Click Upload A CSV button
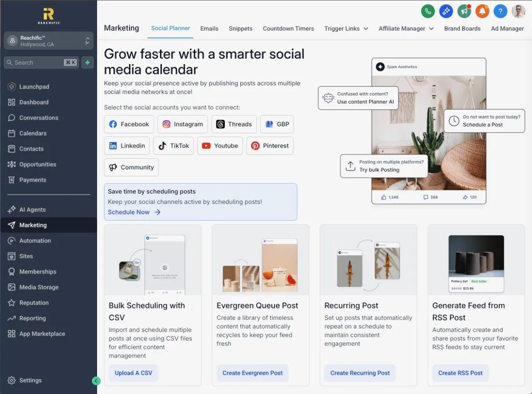 [x=133, y=373]
